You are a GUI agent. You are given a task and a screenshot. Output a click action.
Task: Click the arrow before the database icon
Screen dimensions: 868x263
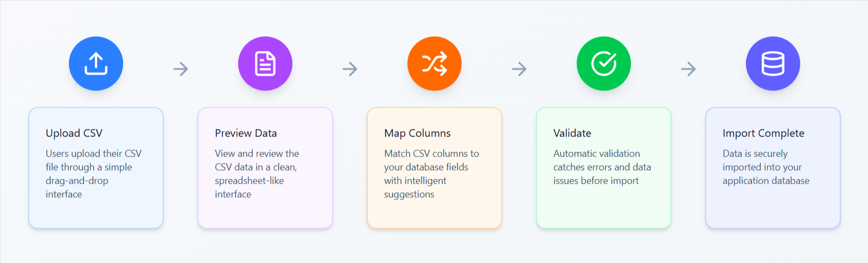[x=688, y=69]
